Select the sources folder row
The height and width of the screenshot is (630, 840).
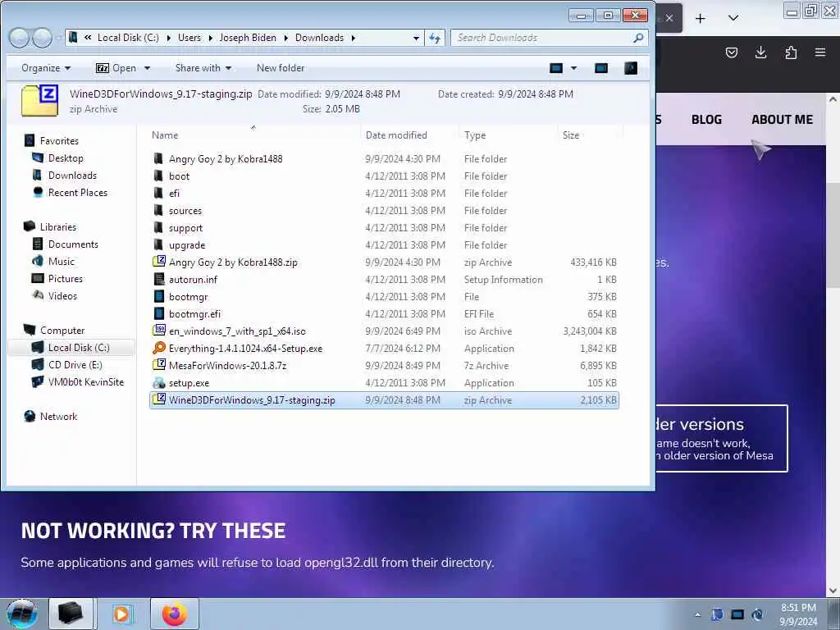[x=384, y=211]
